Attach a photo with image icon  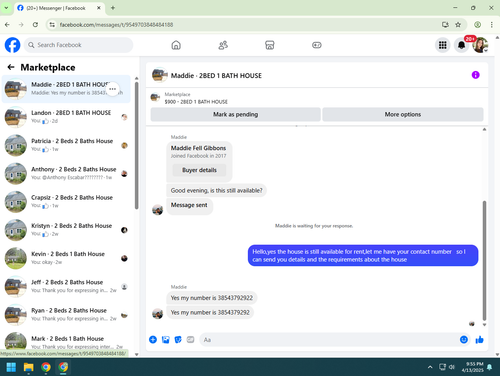pos(166,340)
